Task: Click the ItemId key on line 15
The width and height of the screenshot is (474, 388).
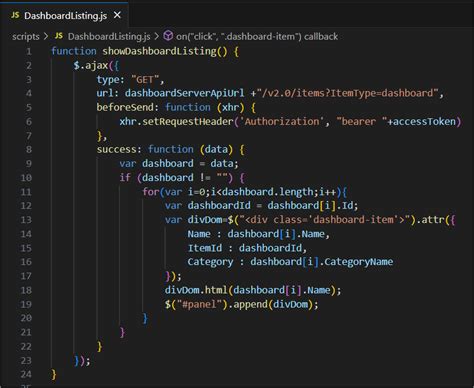Action: (204, 248)
